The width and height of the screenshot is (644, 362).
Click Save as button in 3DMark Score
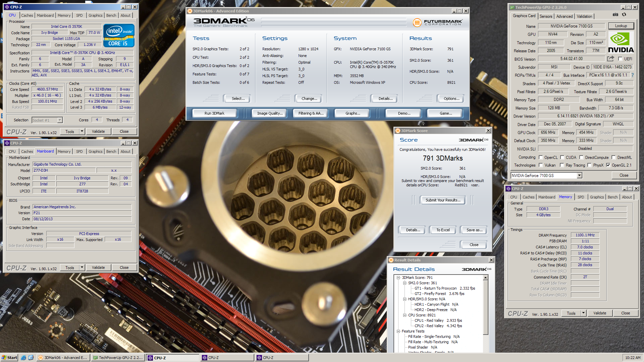point(474,230)
